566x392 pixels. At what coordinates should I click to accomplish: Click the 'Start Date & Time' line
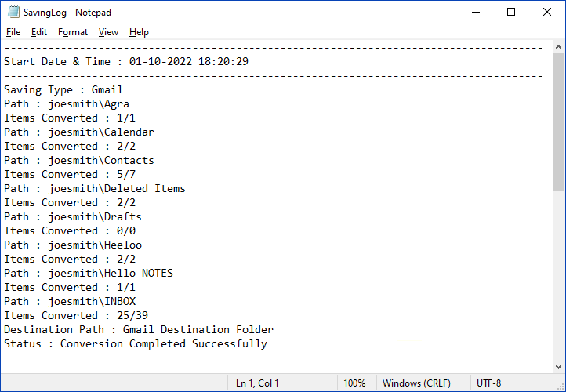coord(126,61)
